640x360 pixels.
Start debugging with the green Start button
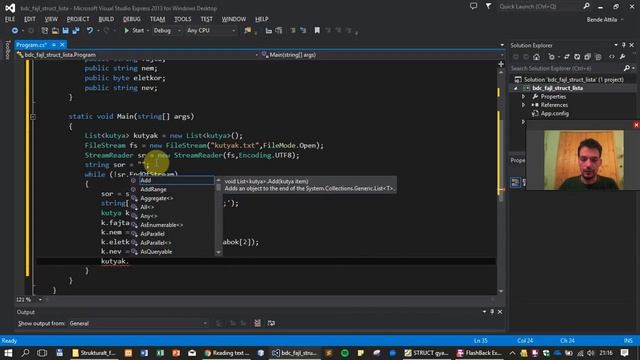134,31
